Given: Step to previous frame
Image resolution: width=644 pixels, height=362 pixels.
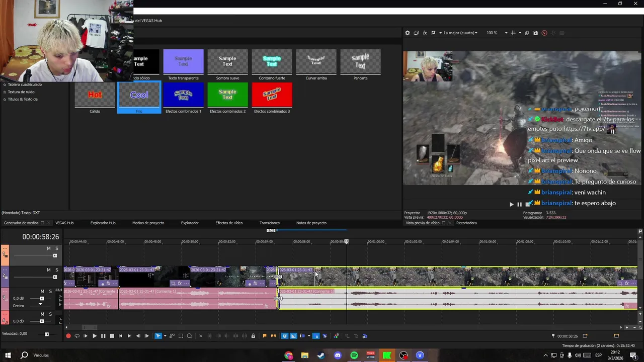Looking at the screenshot, I should coord(138,336).
